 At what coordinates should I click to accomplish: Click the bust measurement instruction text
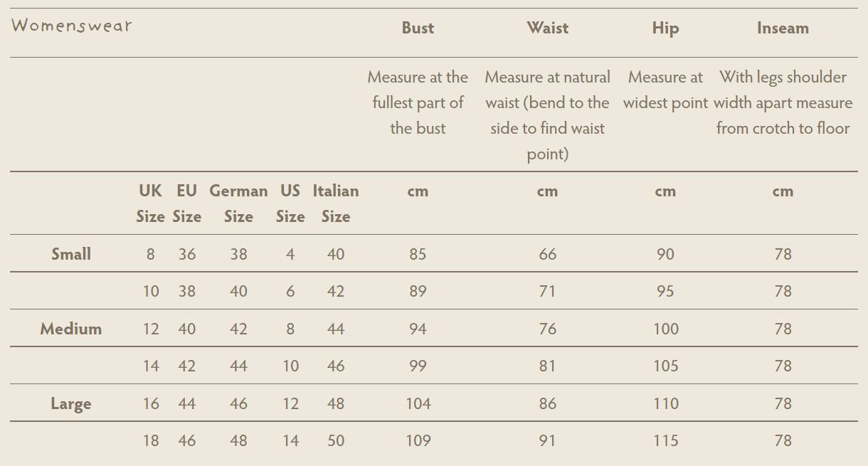click(x=418, y=102)
